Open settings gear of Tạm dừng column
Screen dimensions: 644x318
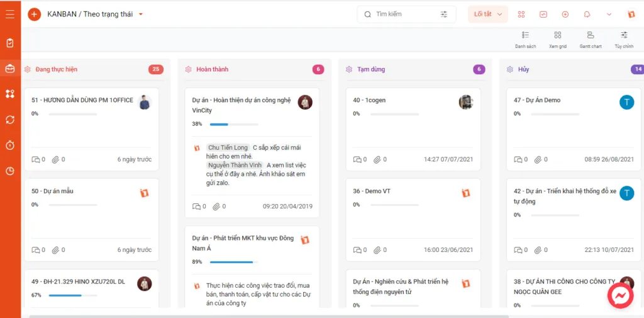tap(349, 69)
